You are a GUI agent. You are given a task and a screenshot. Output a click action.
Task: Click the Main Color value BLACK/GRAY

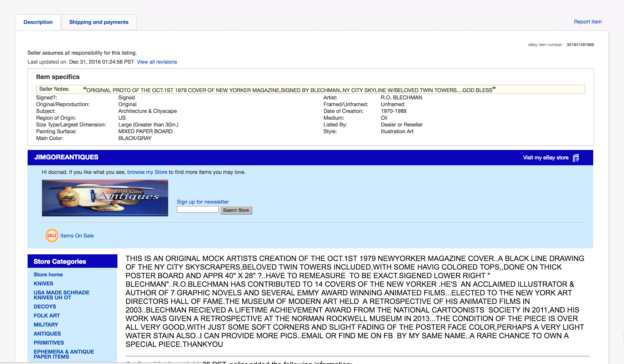135,138
